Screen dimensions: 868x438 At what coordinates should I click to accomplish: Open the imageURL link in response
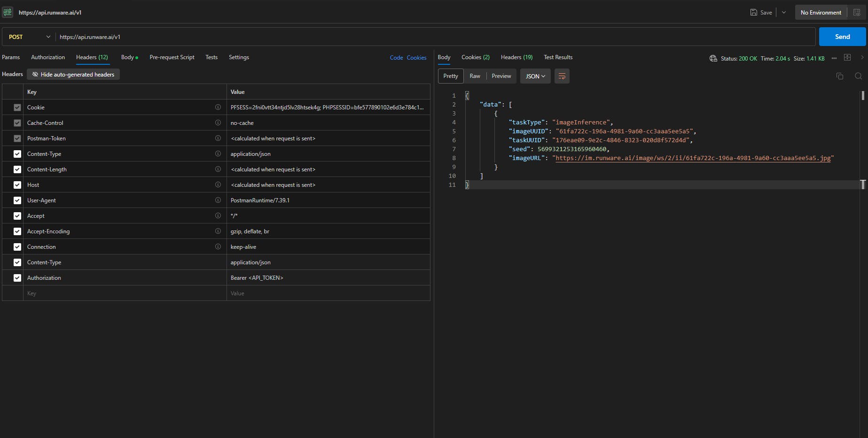693,158
